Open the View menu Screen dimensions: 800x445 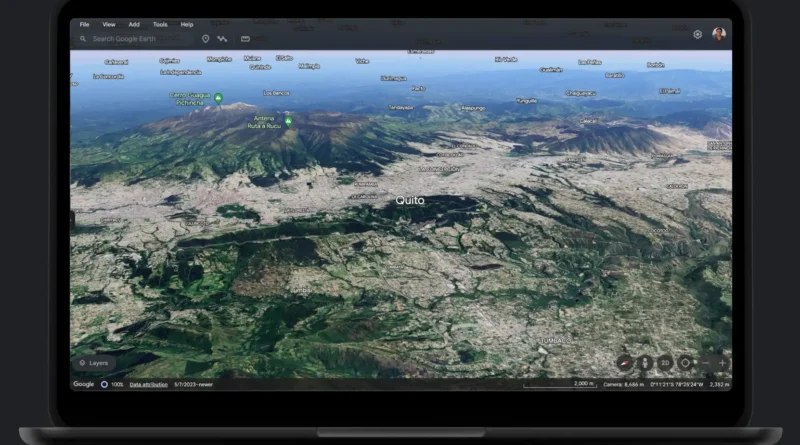109,24
